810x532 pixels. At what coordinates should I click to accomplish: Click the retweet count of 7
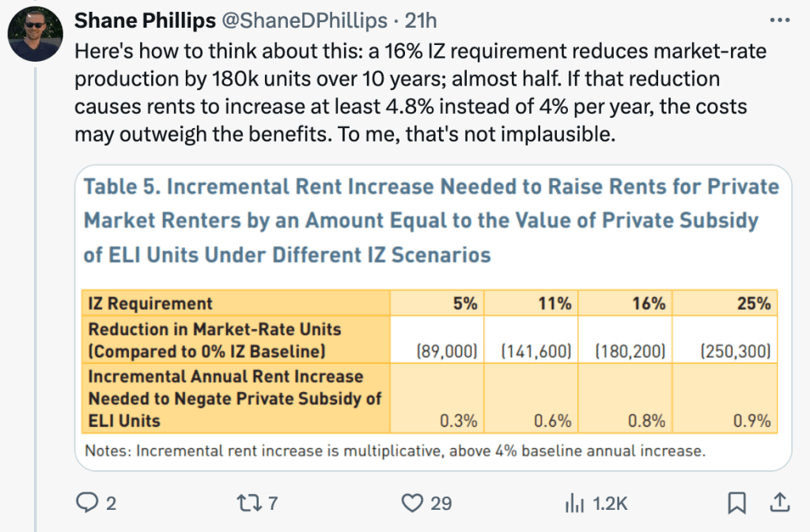[273, 503]
